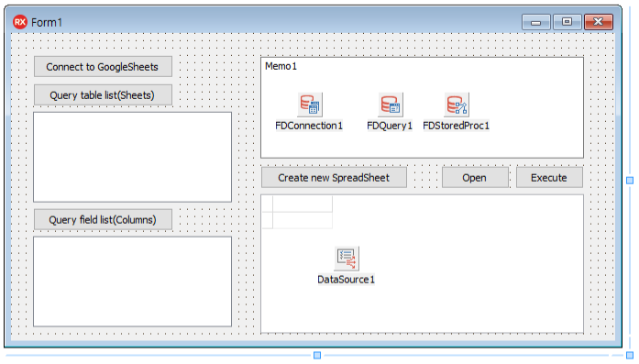
Task: Click the DataSource1 label text
Action: pos(346,280)
